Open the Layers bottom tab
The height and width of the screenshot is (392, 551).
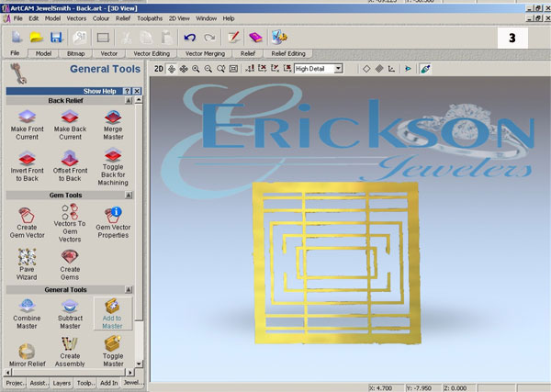click(62, 383)
